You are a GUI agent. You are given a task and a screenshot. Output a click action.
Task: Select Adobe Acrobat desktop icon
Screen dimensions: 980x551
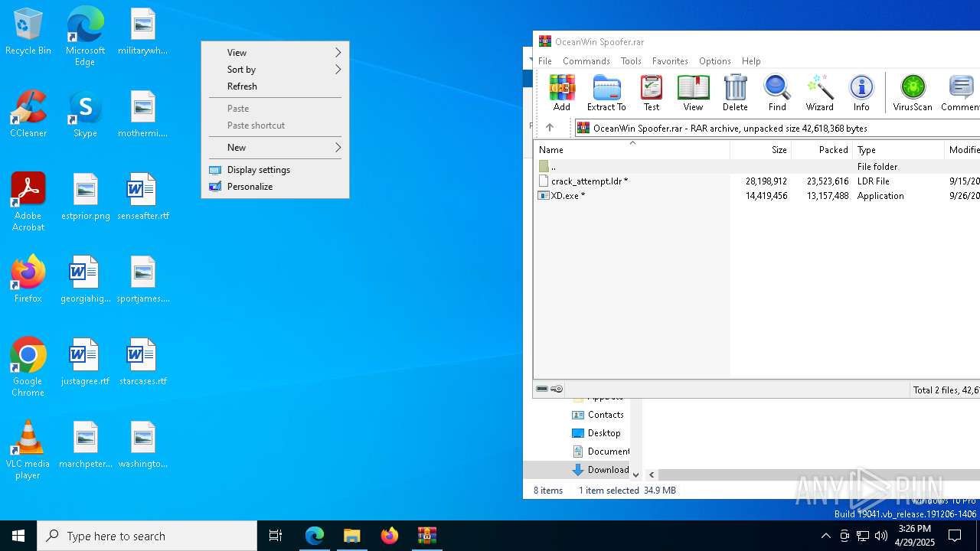coord(28,202)
